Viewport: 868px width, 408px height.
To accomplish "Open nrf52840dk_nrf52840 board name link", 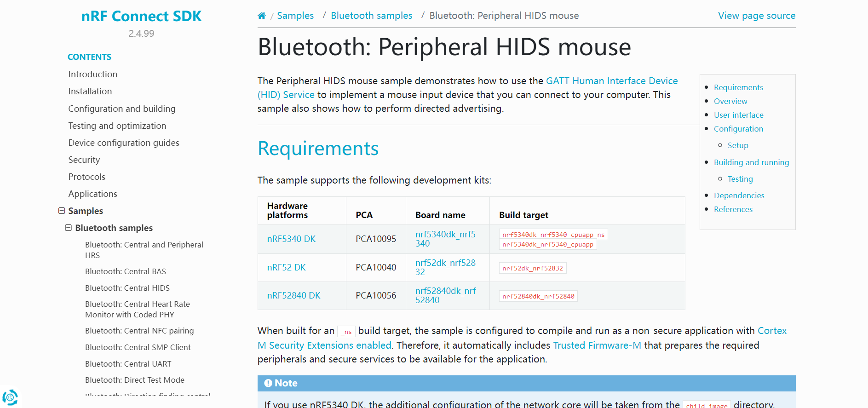I will click(445, 295).
